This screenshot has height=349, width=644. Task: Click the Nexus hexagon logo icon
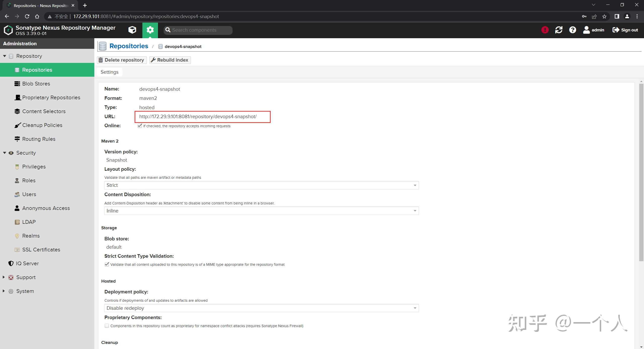[x=8, y=30]
